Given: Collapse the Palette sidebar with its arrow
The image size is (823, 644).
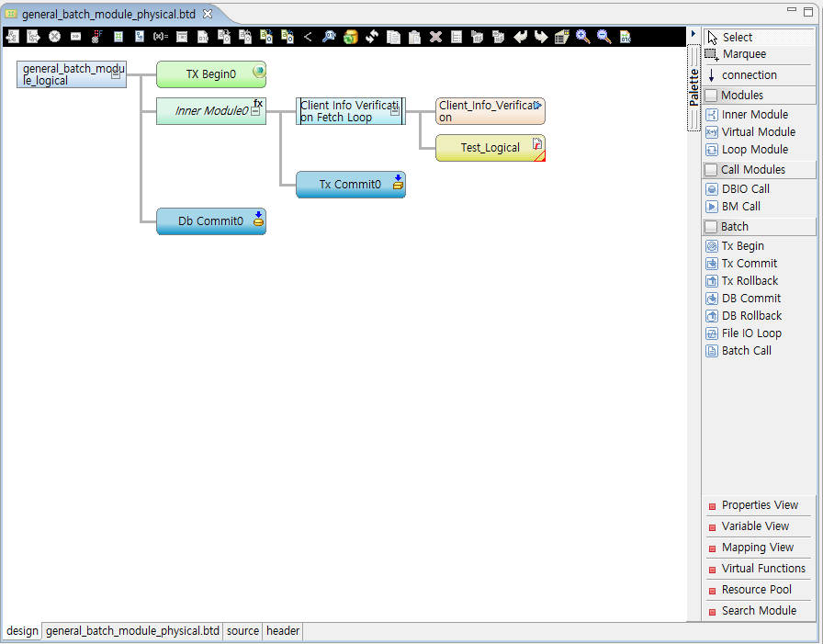Looking at the screenshot, I should coord(693,32).
